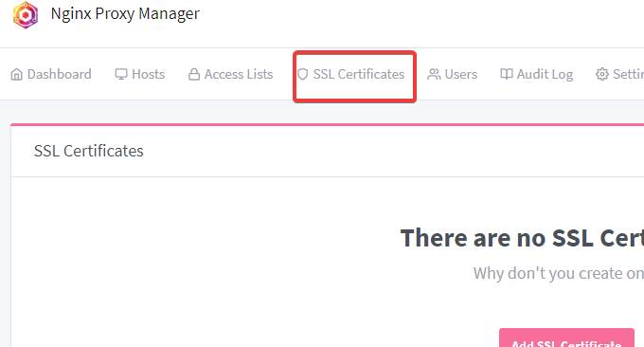Image resolution: width=644 pixels, height=347 pixels.
Task: Click the 'Why don't you create' subtitle text
Action: (x=559, y=273)
